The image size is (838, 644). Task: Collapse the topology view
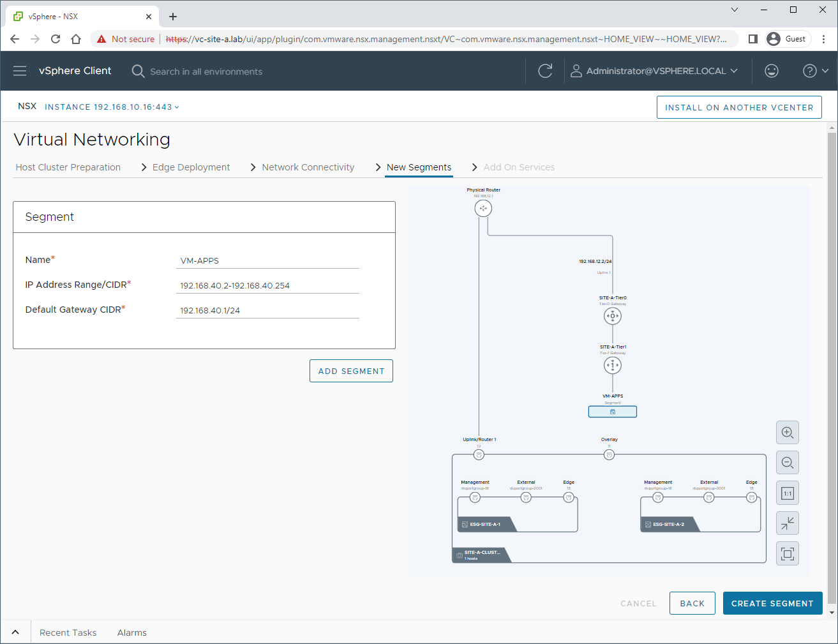coord(788,523)
